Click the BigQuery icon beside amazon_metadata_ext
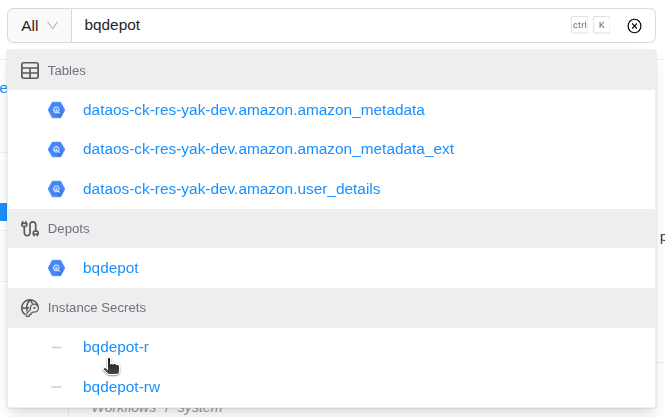 pos(57,149)
